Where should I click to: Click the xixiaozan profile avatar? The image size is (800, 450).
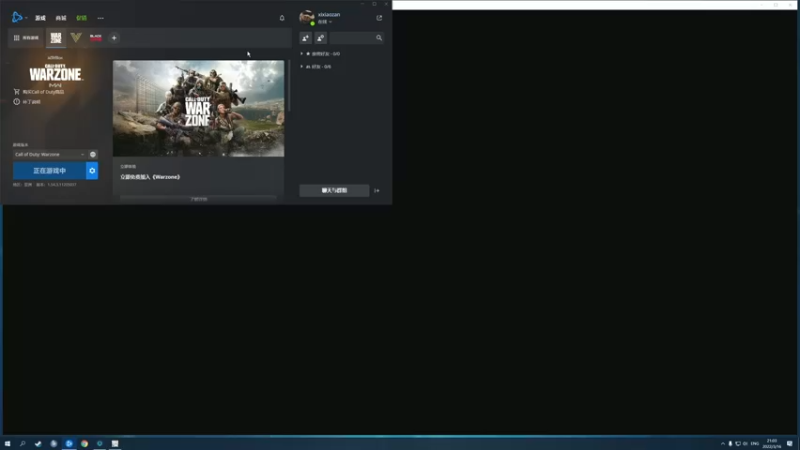(307, 17)
